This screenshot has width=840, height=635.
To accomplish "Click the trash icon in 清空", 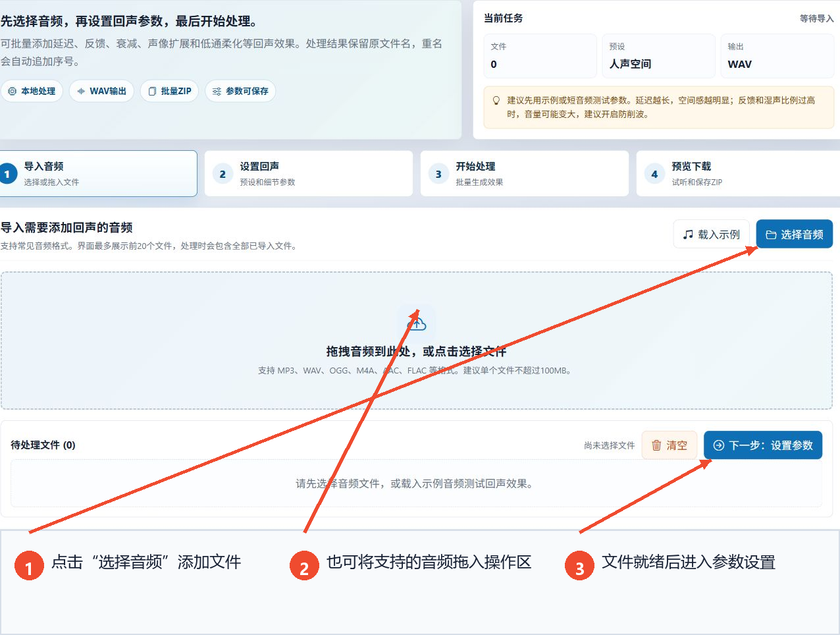I will tap(656, 445).
